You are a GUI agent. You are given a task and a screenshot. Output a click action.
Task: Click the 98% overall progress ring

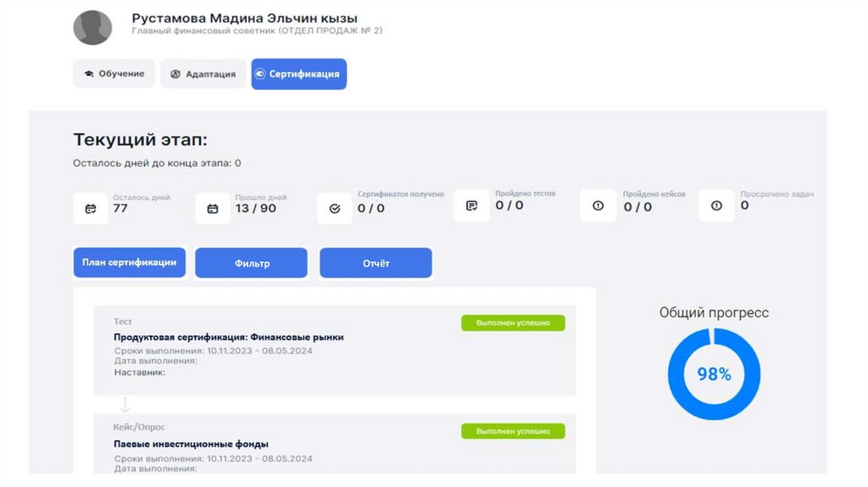pos(714,374)
